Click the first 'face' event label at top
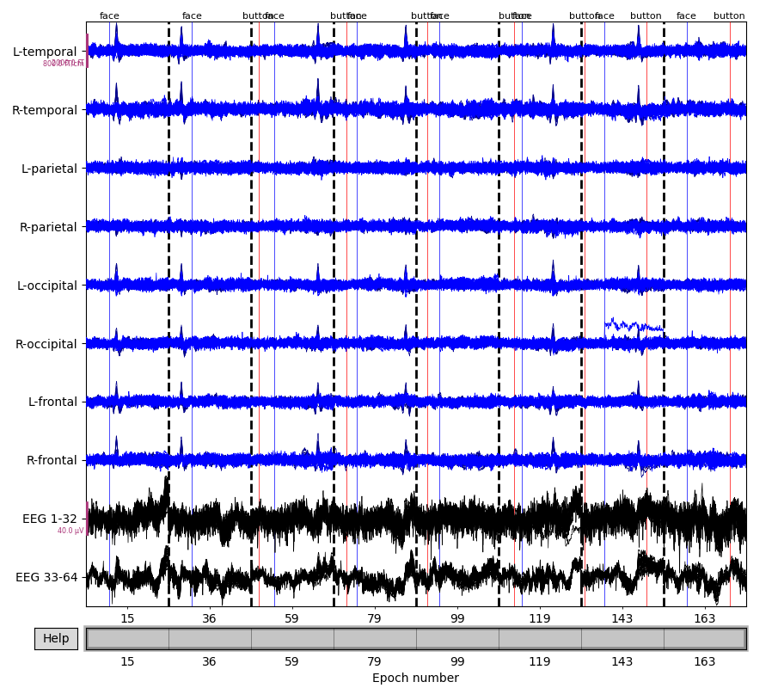The height and width of the screenshot is (688, 784). click(x=109, y=15)
